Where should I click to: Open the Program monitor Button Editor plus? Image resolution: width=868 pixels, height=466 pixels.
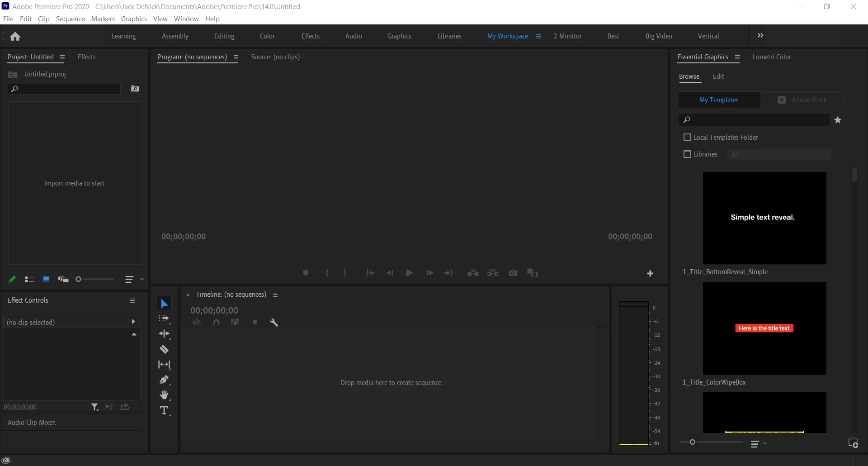pyautogui.click(x=650, y=273)
